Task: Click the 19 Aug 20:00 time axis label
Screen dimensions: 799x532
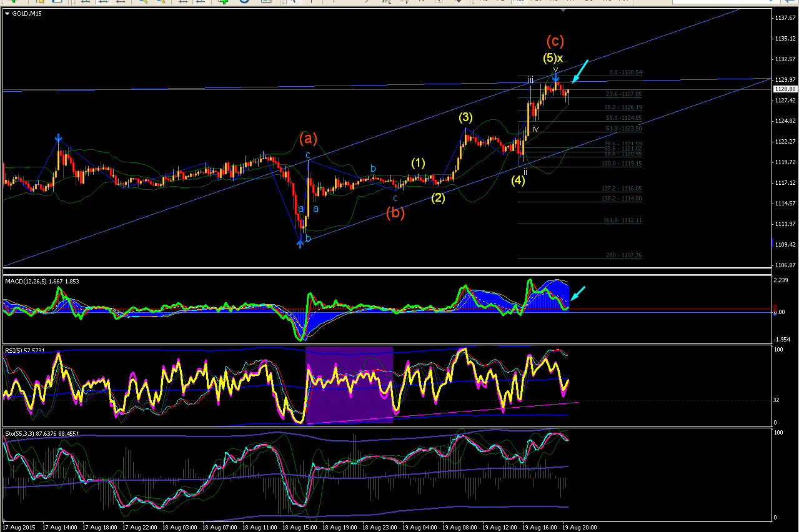Action: tap(580, 528)
